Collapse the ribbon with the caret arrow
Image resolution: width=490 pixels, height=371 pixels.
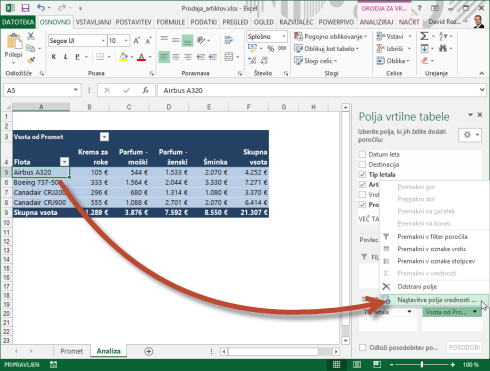tap(481, 73)
